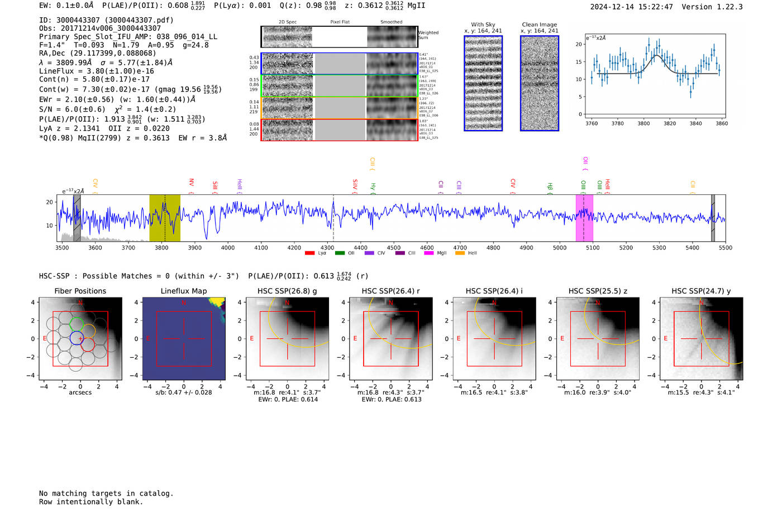Click "No matching targets in catalog." text
The image size is (782, 532).
coord(106,493)
